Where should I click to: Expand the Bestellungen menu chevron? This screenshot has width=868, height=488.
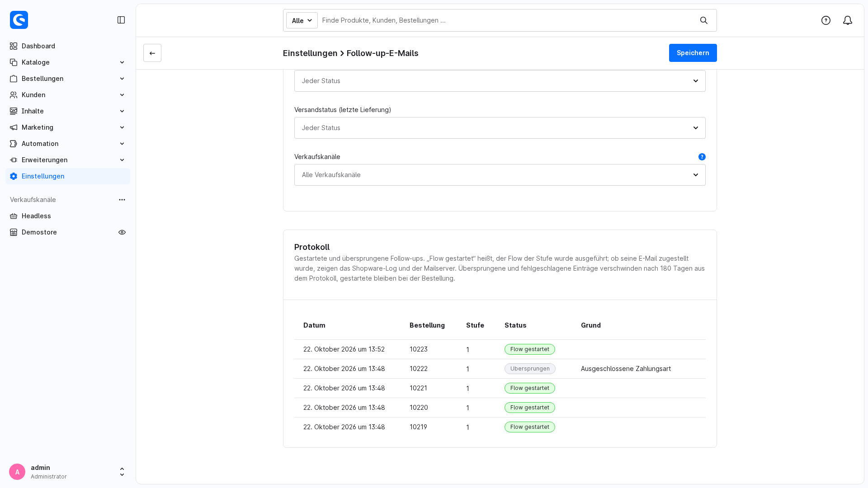point(122,79)
